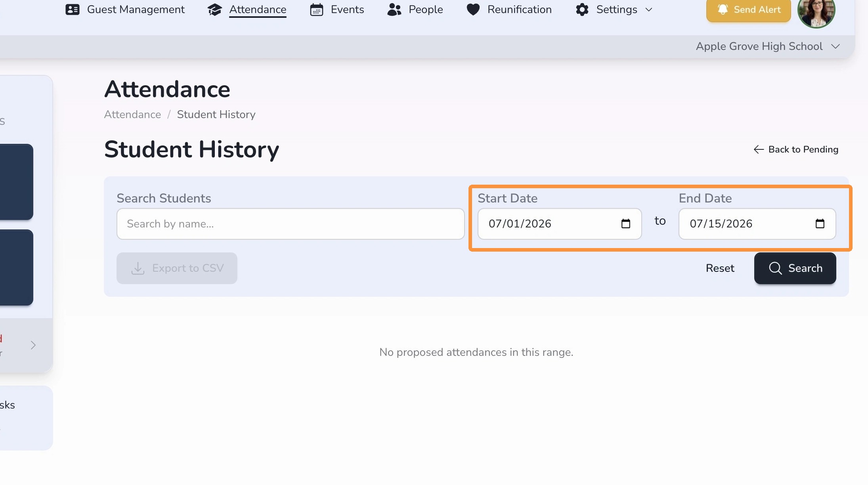Open Guest Management from the navigation bar

click(125, 10)
